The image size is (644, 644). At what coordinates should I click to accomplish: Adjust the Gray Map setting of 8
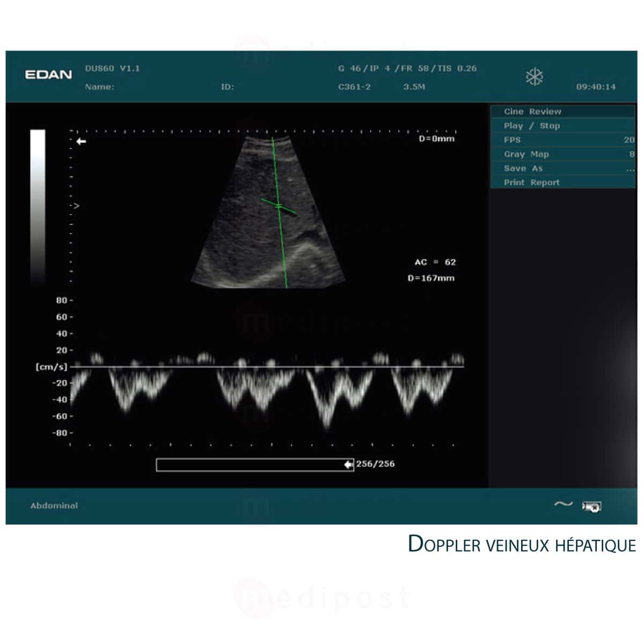coord(630,154)
